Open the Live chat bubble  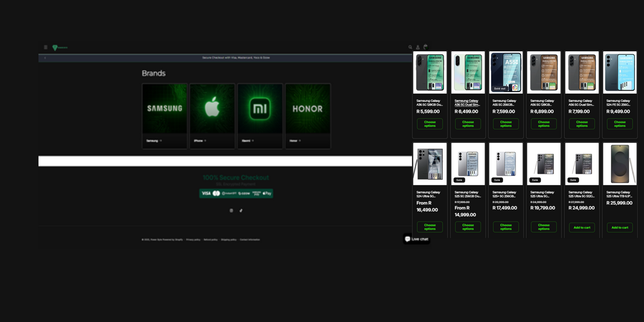(x=416, y=239)
